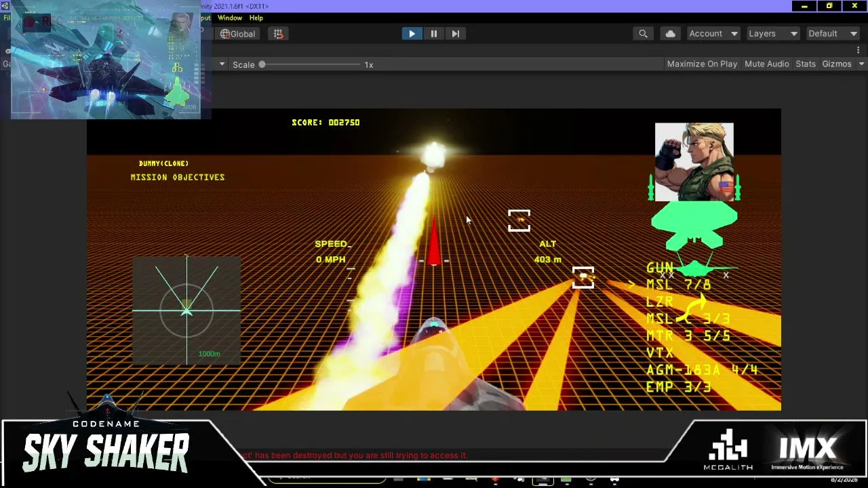868x488 pixels.
Task: Open the Window menu
Action: point(230,18)
